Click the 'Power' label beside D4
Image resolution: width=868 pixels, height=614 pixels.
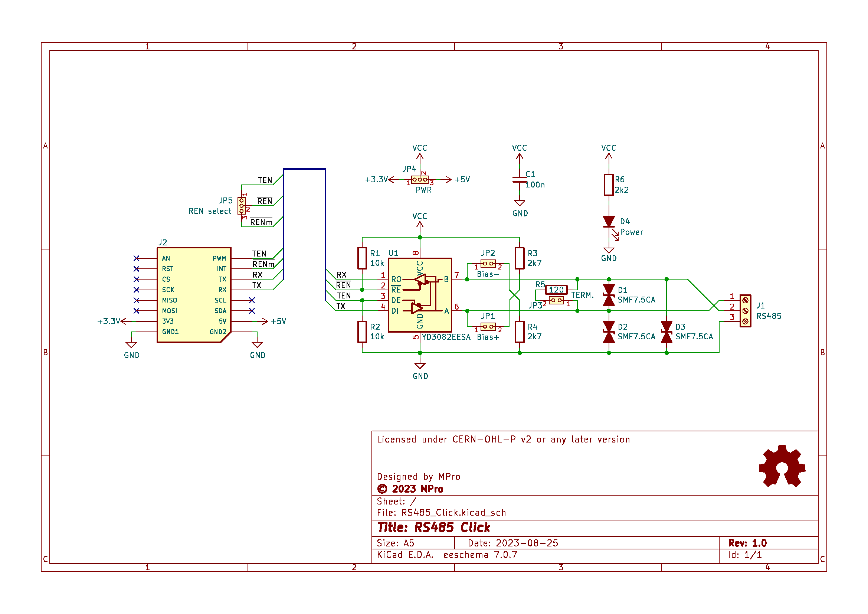(x=631, y=232)
